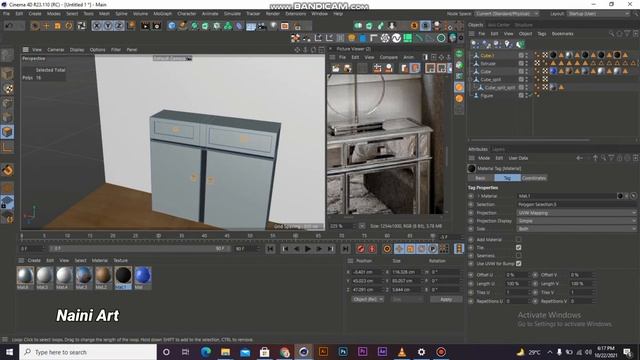This screenshot has height=360, width=640.
Task: Click the Selection field Polygon Selection
Action: tap(576, 204)
